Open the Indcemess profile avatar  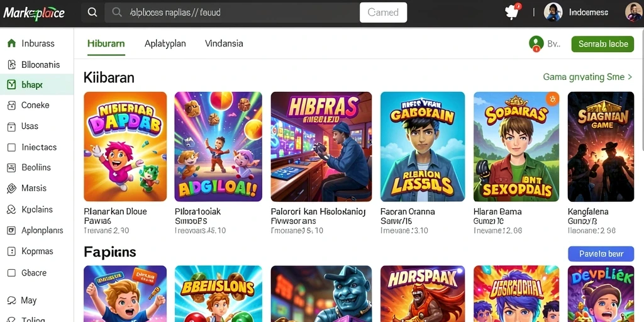pos(553,13)
